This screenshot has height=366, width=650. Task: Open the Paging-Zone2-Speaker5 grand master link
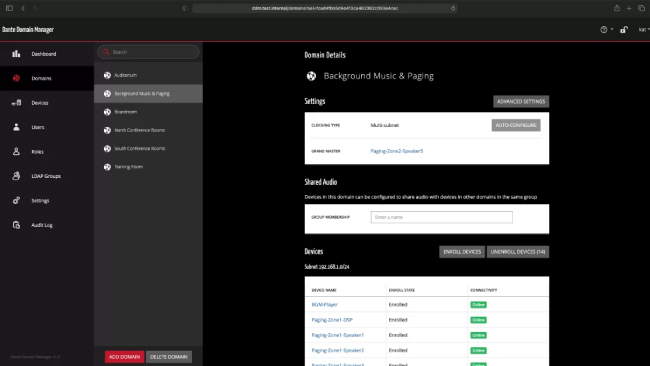(397, 151)
